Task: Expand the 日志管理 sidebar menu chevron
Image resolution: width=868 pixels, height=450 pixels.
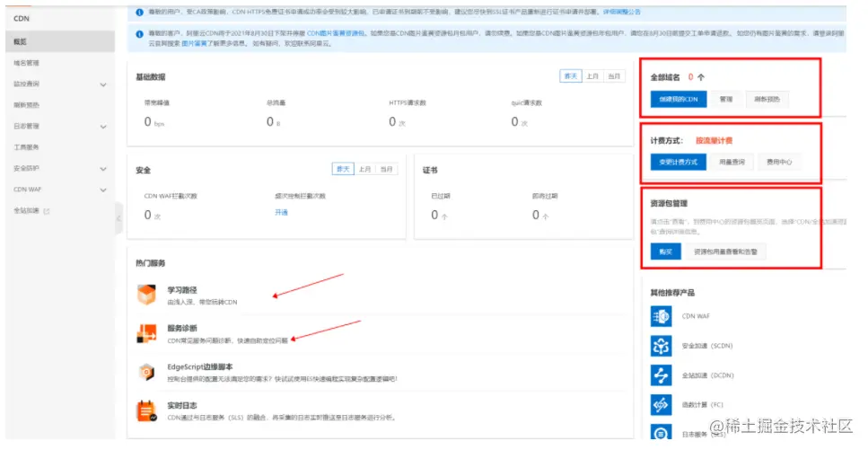Action: pos(103,127)
